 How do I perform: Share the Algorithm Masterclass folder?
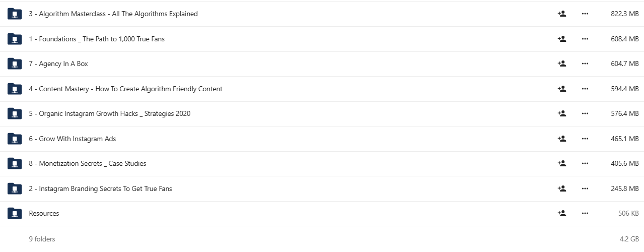coord(562,14)
